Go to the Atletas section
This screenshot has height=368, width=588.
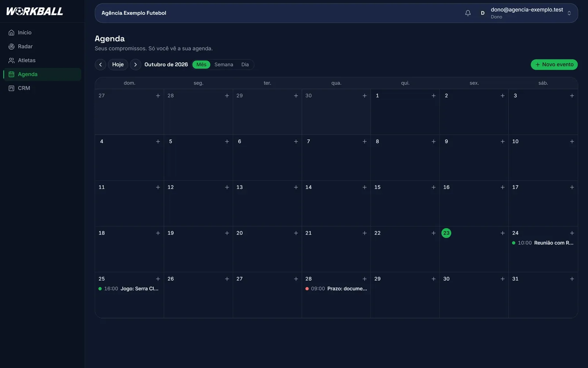pos(42,60)
